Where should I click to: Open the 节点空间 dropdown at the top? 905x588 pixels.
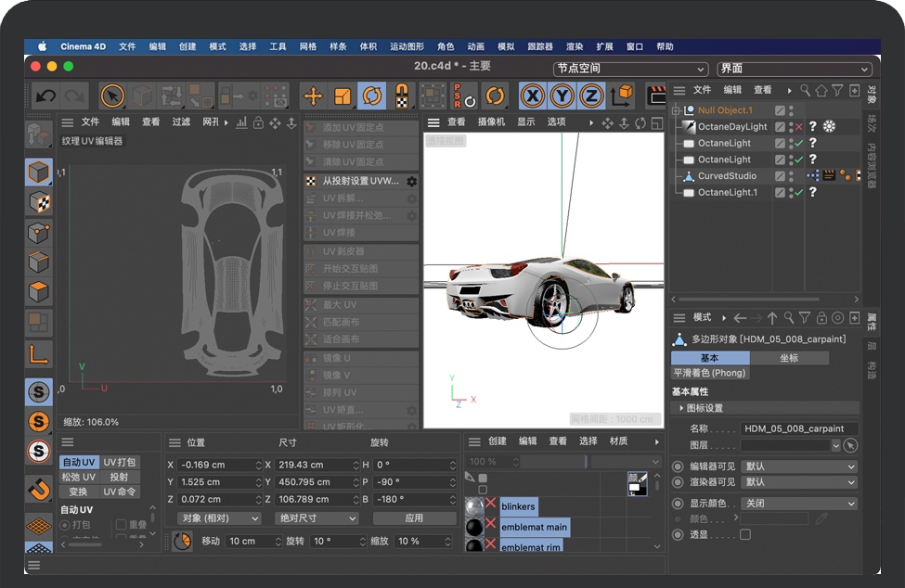[x=631, y=69]
